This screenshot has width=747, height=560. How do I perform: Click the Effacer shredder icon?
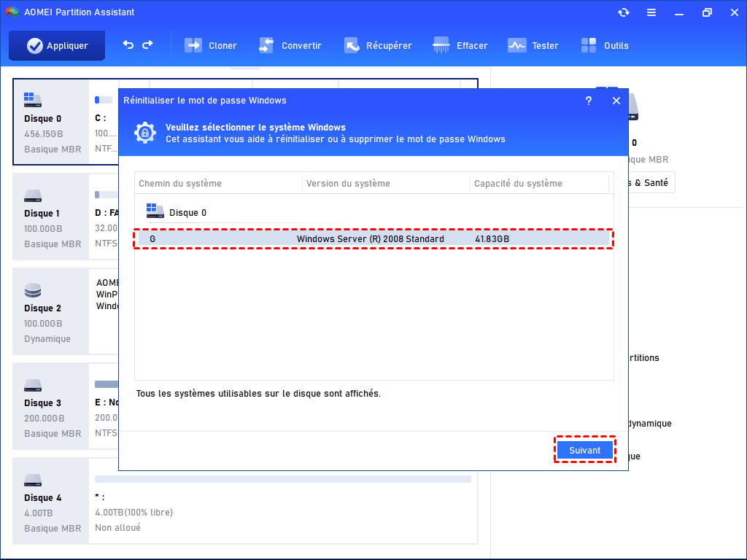pos(441,45)
